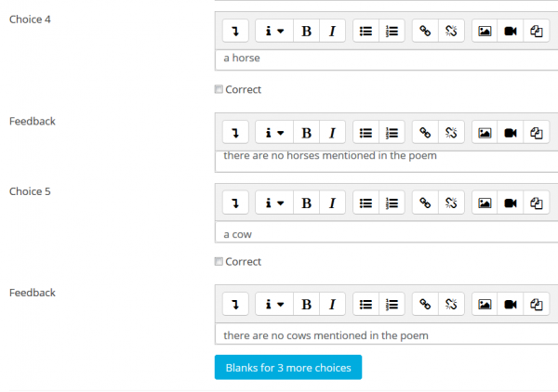
Task: Click Bold icon in Choice 4 toolbar
Action: click(x=307, y=31)
